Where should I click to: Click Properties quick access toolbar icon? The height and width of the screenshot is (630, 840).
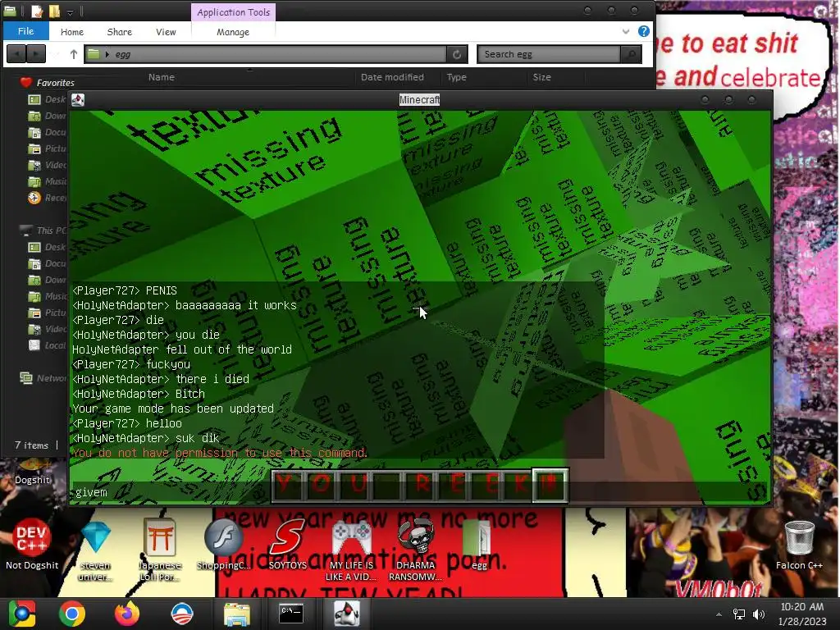pyautogui.click(x=36, y=11)
